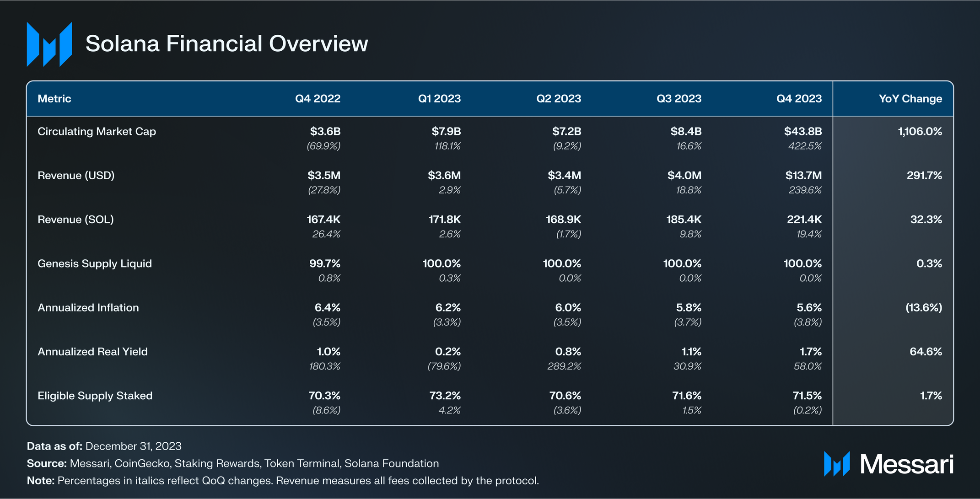Click the Eligible Supply Staked label
The height and width of the screenshot is (499, 980).
point(95,396)
